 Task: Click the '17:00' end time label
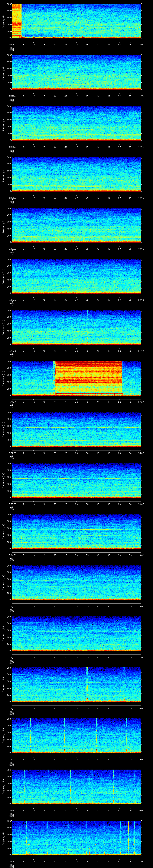tap(141, 147)
